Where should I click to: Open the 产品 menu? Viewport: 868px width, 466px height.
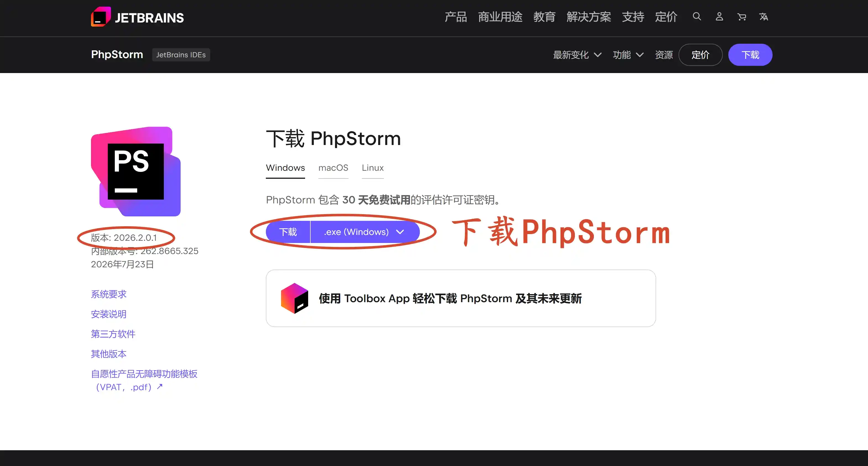click(456, 17)
